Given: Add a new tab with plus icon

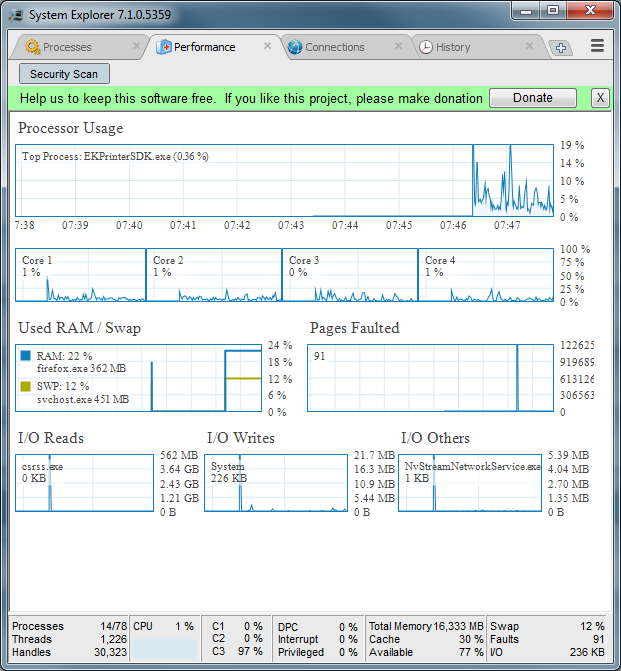Looking at the screenshot, I should 561,48.
